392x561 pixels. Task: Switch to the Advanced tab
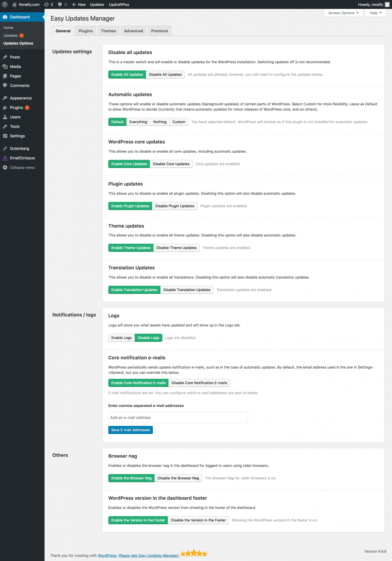[x=133, y=31]
